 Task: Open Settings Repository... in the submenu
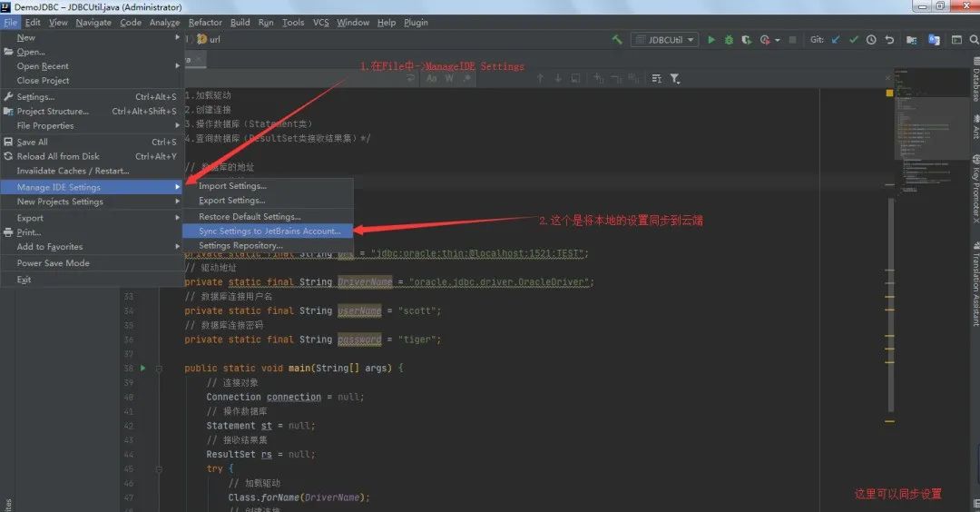point(268,246)
